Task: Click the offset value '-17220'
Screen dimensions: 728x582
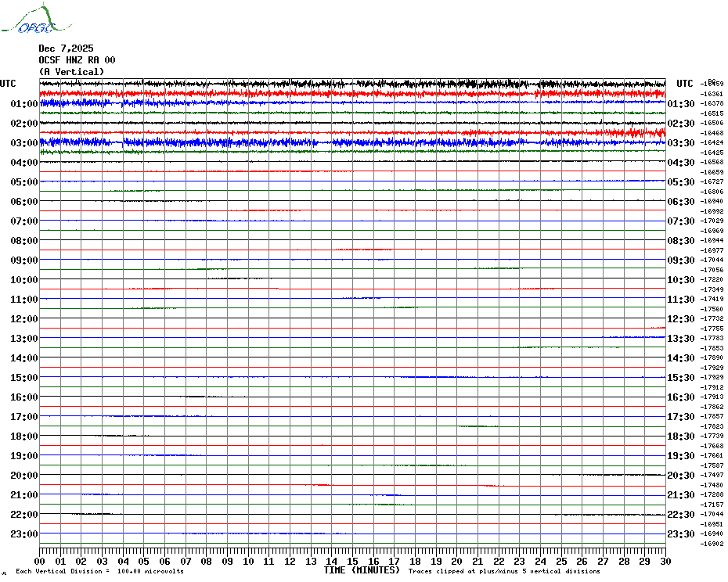Action: [712, 280]
